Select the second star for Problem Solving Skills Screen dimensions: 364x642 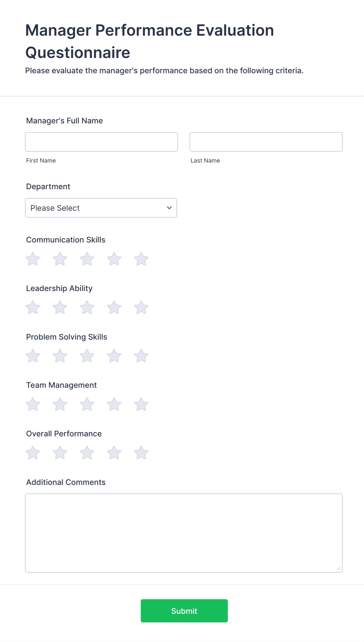pyautogui.click(x=59, y=356)
